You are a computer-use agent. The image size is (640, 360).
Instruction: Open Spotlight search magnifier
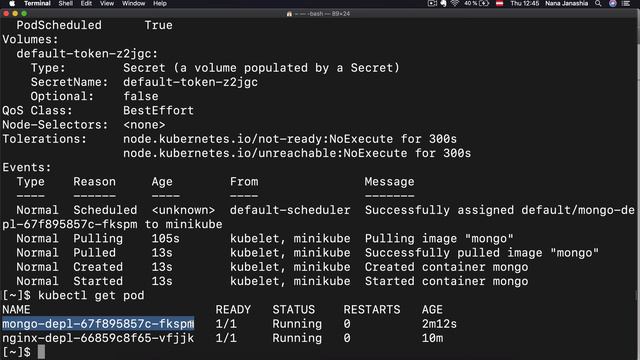pos(598,3)
